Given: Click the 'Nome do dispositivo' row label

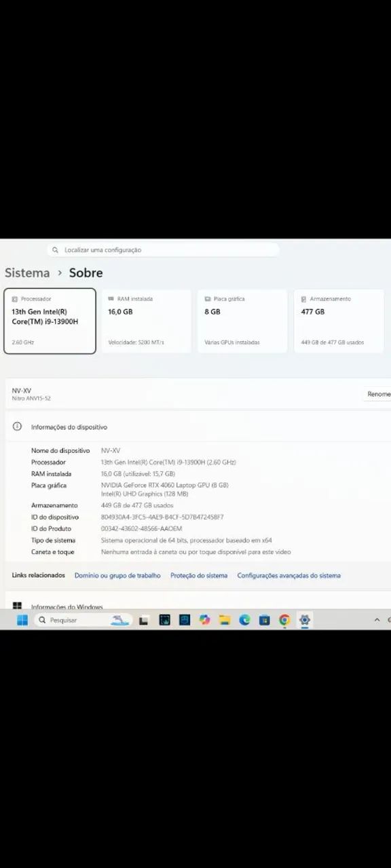Looking at the screenshot, I should pos(60,450).
